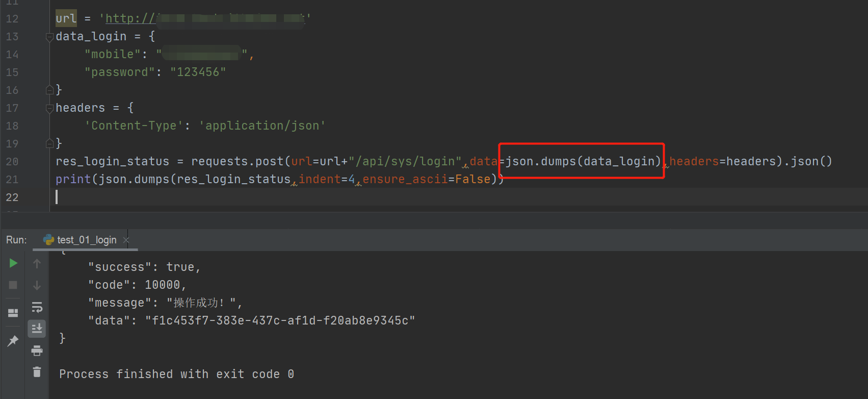Image resolution: width=868 pixels, height=399 pixels.
Task: Click line number 20 in gutter
Action: [x=12, y=162]
